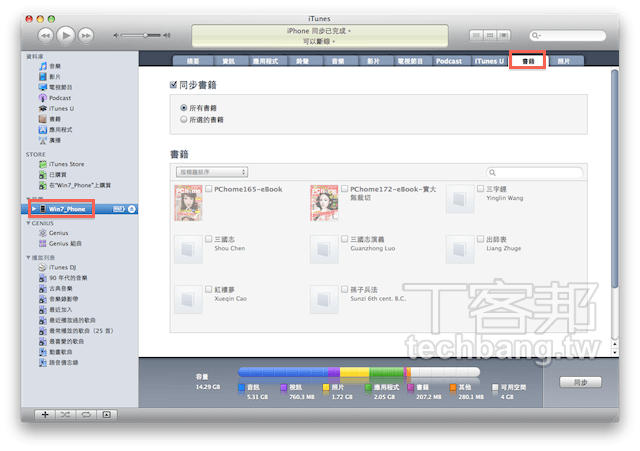
Task: Open 最近加入 smart playlist
Action: (56, 310)
